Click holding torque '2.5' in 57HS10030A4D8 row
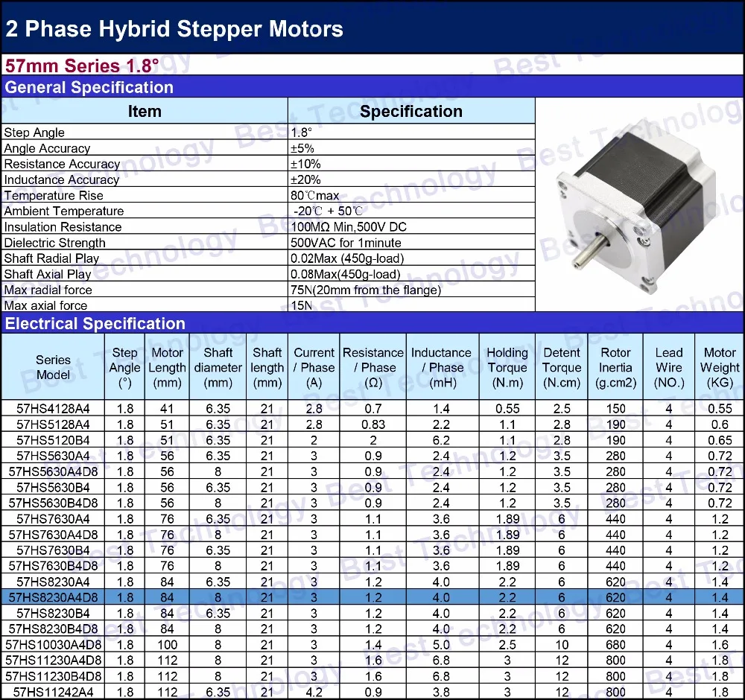745x700 pixels. [507, 644]
